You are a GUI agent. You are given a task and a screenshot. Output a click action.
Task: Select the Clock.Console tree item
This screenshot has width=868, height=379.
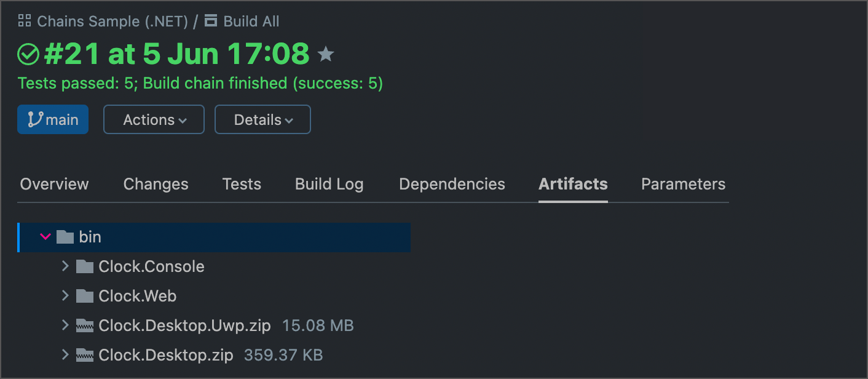point(152,266)
